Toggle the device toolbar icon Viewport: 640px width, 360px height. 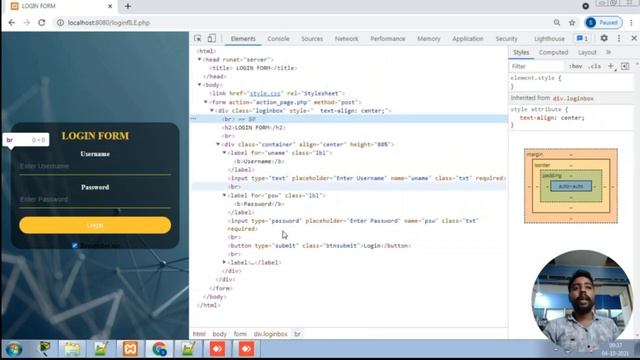tap(211, 38)
